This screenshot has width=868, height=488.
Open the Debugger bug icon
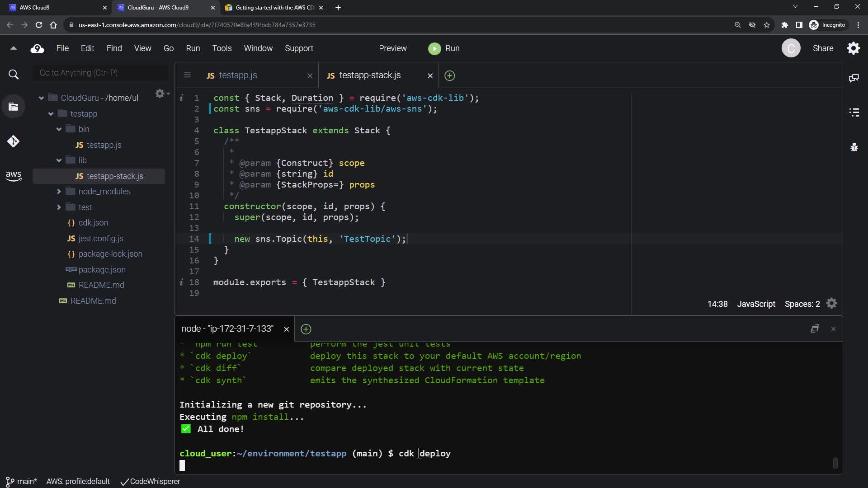coord(854,147)
